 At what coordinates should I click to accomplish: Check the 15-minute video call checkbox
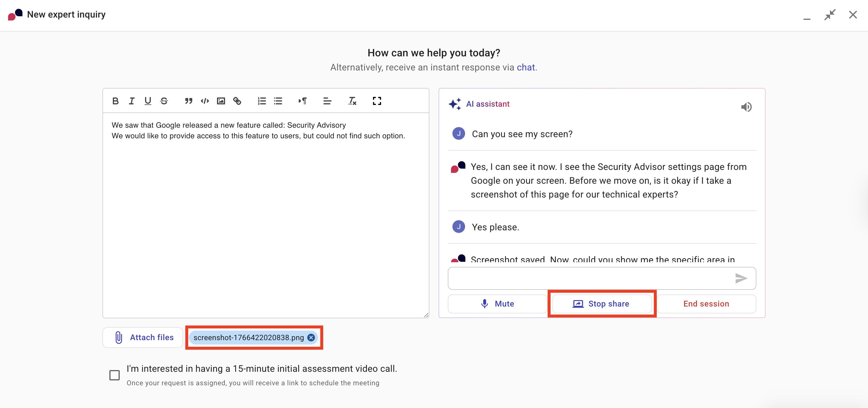coord(115,375)
